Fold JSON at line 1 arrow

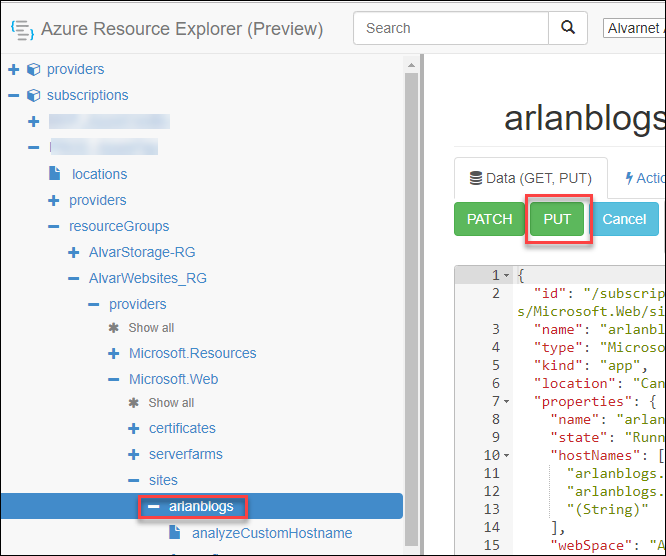(506, 276)
